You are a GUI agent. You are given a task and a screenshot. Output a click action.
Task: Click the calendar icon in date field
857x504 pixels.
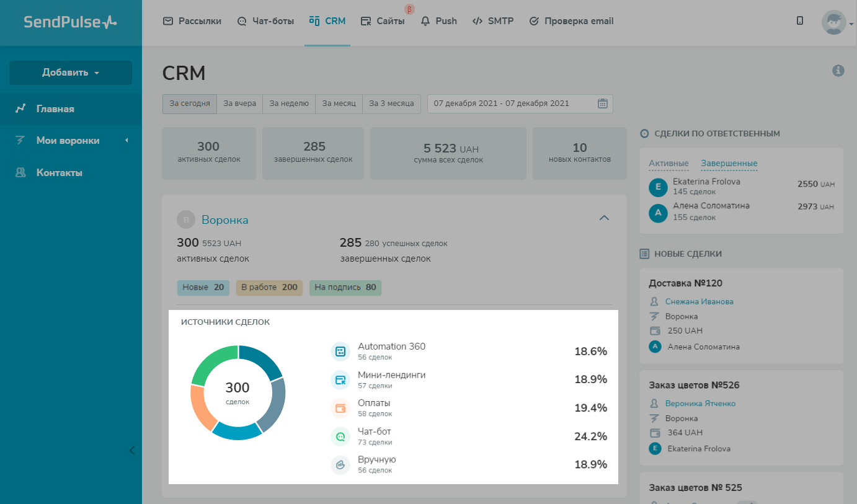(x=602, y=104)
